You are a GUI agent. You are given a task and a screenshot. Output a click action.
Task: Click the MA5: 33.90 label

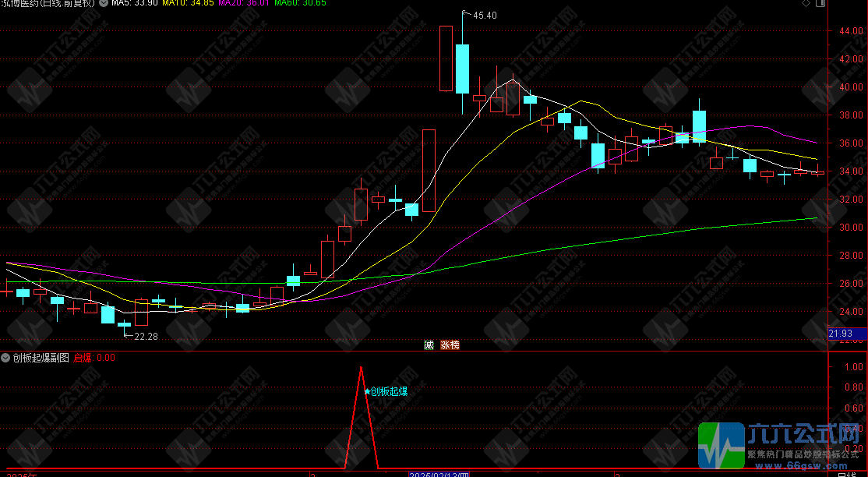coord(135,3)
